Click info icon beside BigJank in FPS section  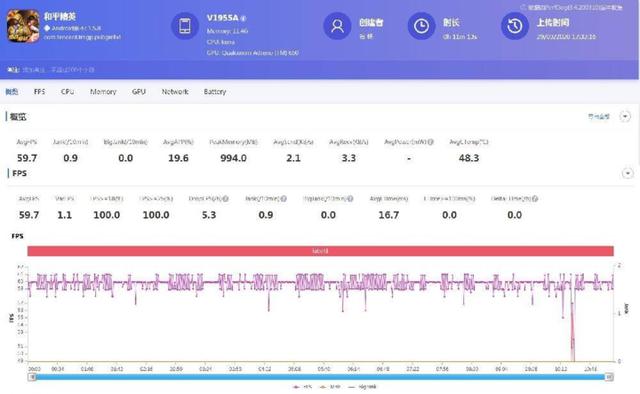pyautogui.click(x=350, y=198)
